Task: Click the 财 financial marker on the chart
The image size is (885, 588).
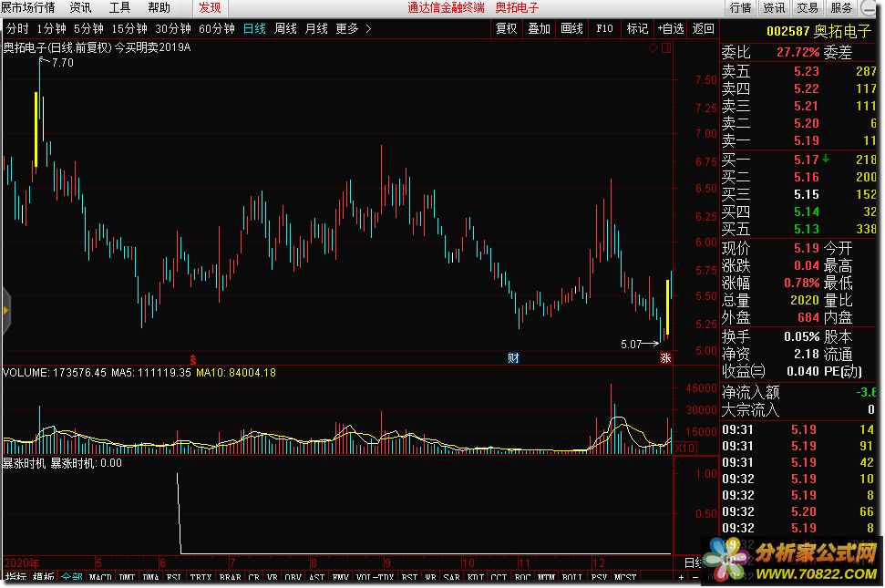Action: 512,357
